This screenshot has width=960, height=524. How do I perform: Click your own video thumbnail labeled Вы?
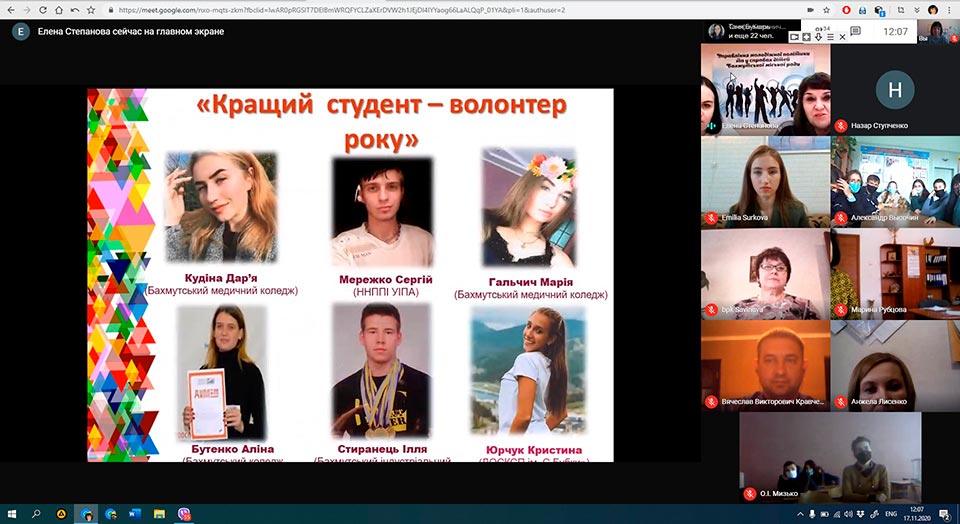point(938,31)
